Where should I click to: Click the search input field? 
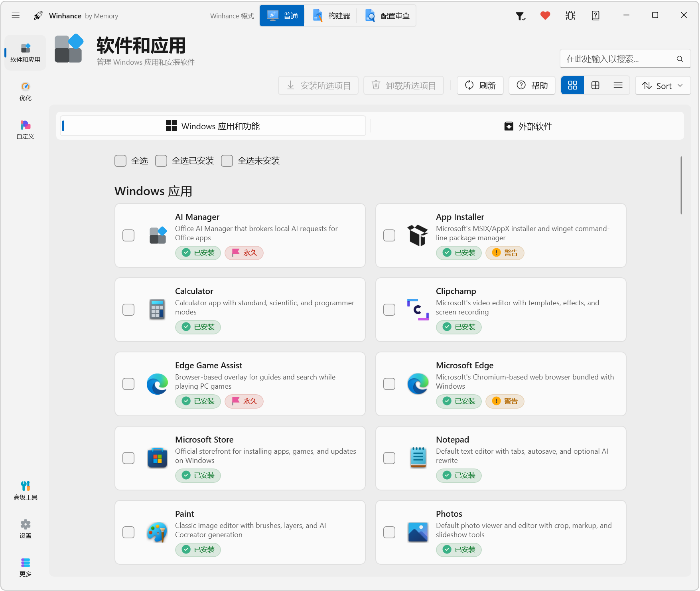[625, 59]
